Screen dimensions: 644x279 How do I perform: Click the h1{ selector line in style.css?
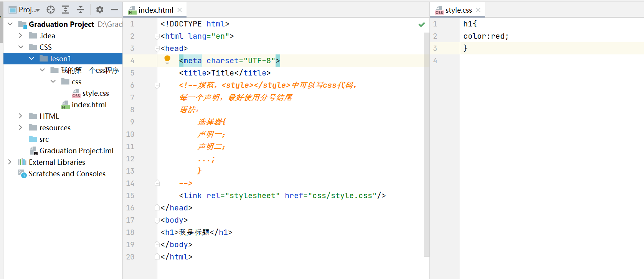(470, 24)
